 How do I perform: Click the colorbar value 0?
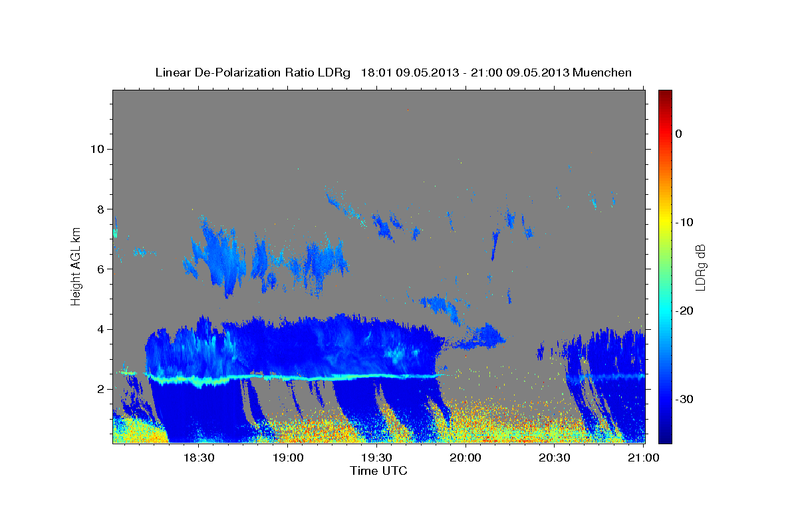pos(679,134)
